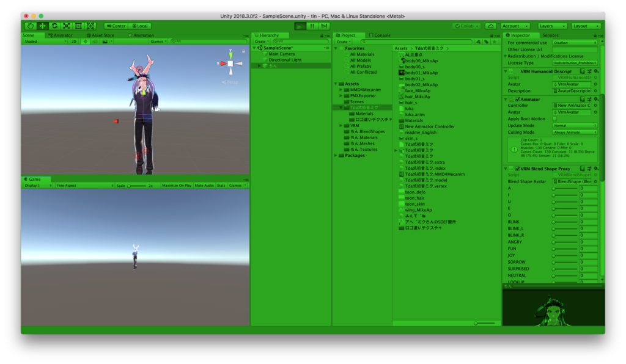This screenshot has width=626, height=364.
Task: Open the Display 1 dropdown
Action: click(x=37, y=186)
